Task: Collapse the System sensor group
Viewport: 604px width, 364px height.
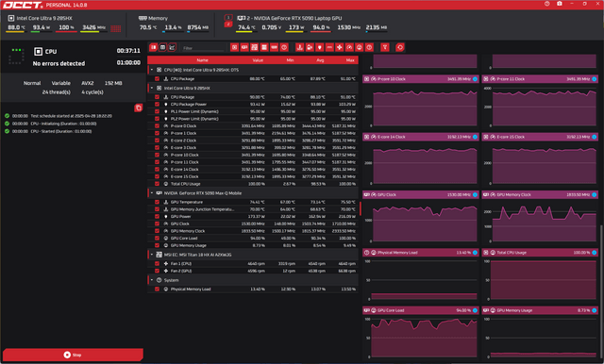Action: point(152,280)
